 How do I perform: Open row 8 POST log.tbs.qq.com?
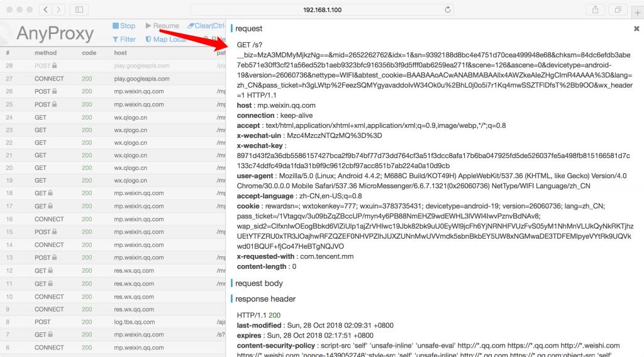click(113, 322)
